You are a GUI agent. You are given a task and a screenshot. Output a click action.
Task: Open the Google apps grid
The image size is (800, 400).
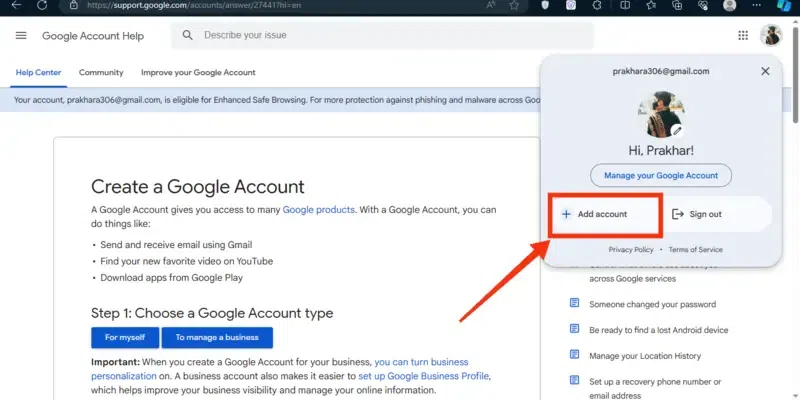click(743, 35)
